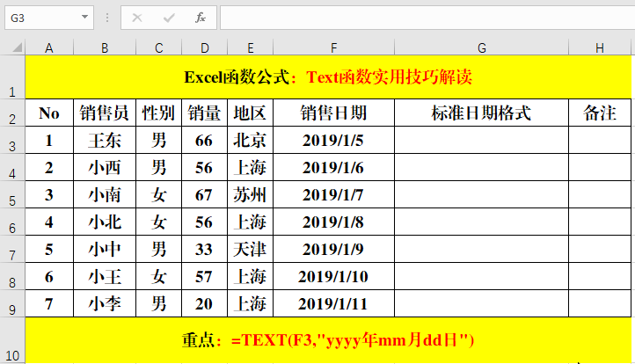This screenshot has width=635, height=364.
Task: Click the Select All corner triangle
Action: (x=17, y=47)
